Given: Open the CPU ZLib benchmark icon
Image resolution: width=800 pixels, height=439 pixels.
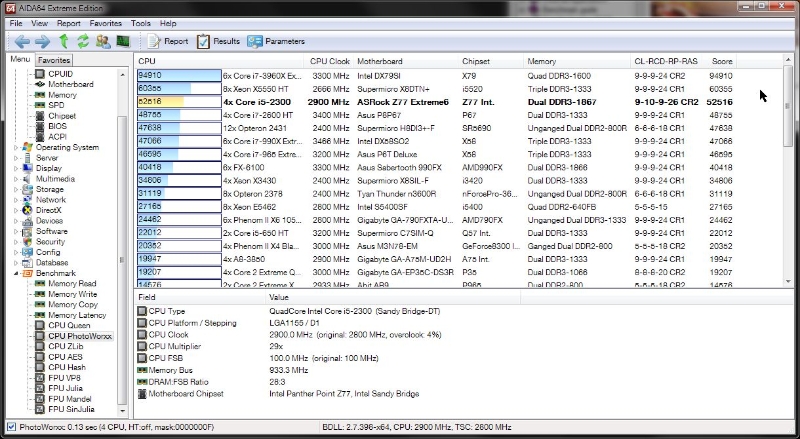Looking at the screenshot, I should (x=40, y=346).
